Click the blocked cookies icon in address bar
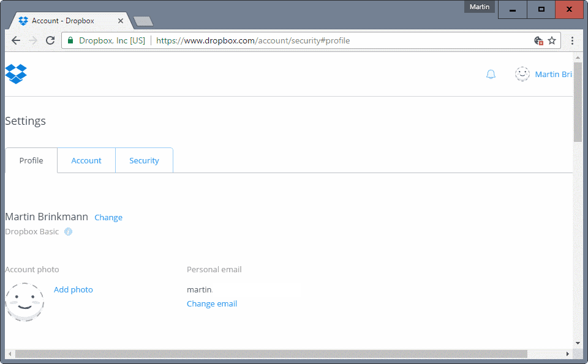Screen dimensions: 588x364 click(538, 40)
